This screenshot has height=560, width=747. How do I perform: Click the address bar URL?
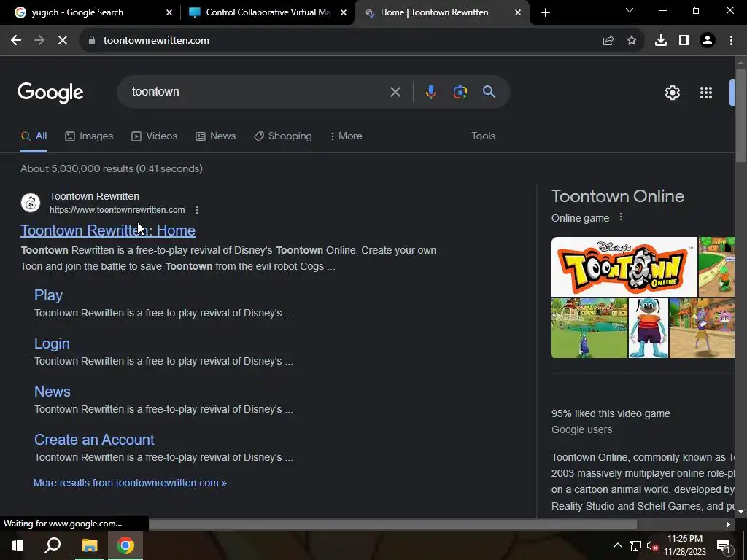pyautogui.click(x=156, y=41)
